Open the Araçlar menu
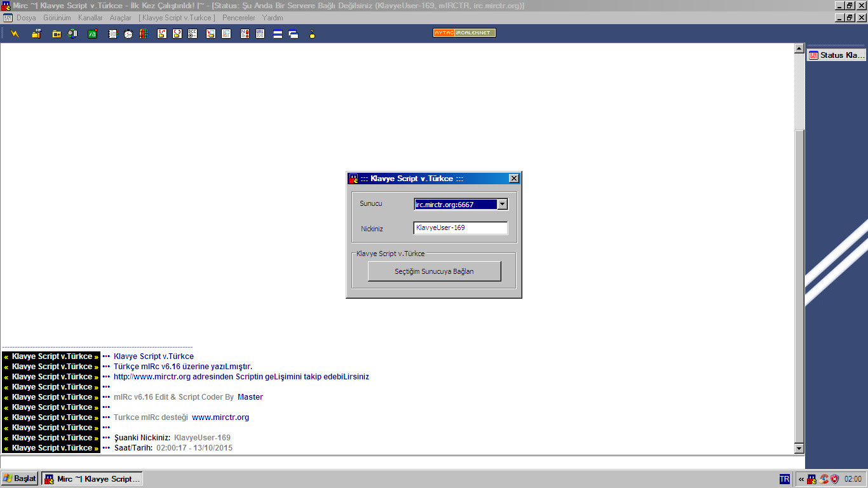The width and height of the screenshot is (868, 488). 121,18
